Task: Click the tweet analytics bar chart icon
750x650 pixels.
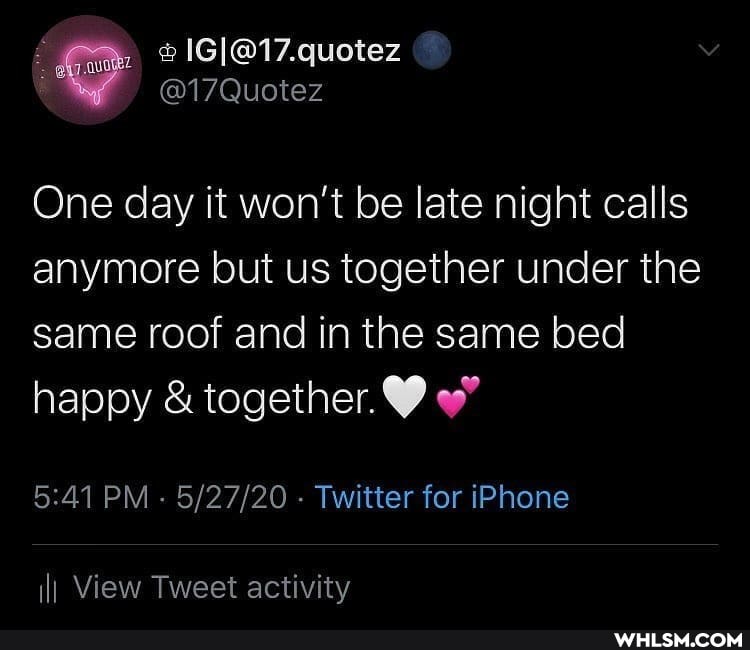Action: tap(48, 588)
